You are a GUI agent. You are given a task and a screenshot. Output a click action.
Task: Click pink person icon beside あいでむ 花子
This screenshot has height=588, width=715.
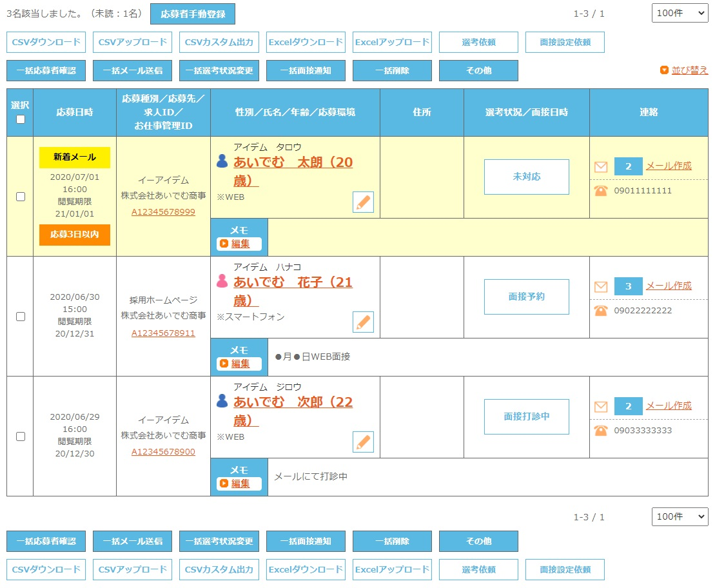click(222, 281)
